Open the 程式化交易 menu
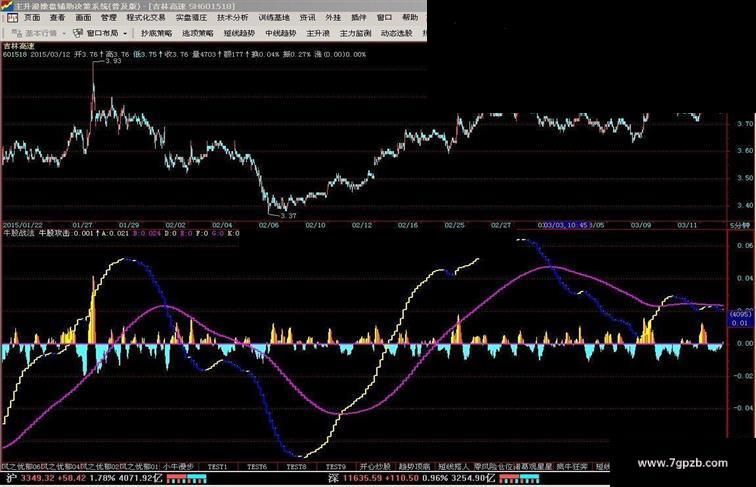 [x=146, y=18]
